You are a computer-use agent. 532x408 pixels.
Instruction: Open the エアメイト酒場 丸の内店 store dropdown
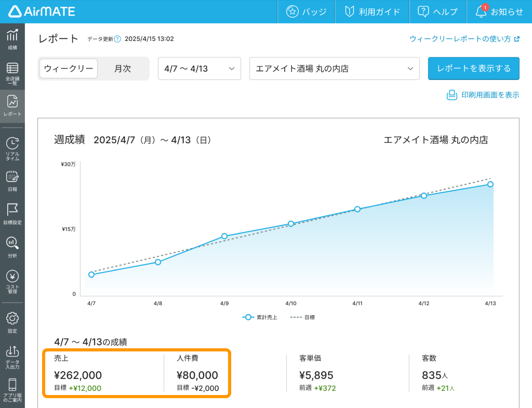[x=335, y=69]
